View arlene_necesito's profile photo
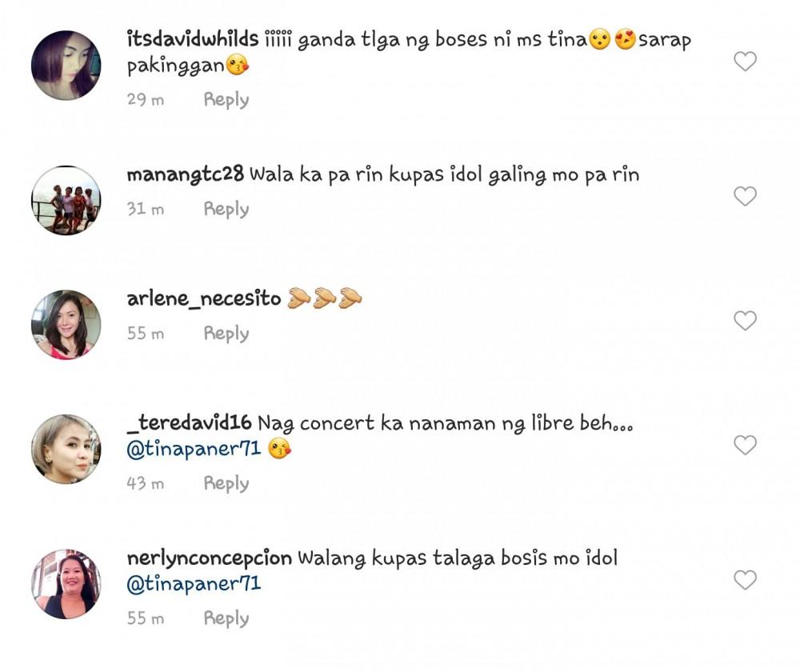800x672 pixels. click(66, 325)
